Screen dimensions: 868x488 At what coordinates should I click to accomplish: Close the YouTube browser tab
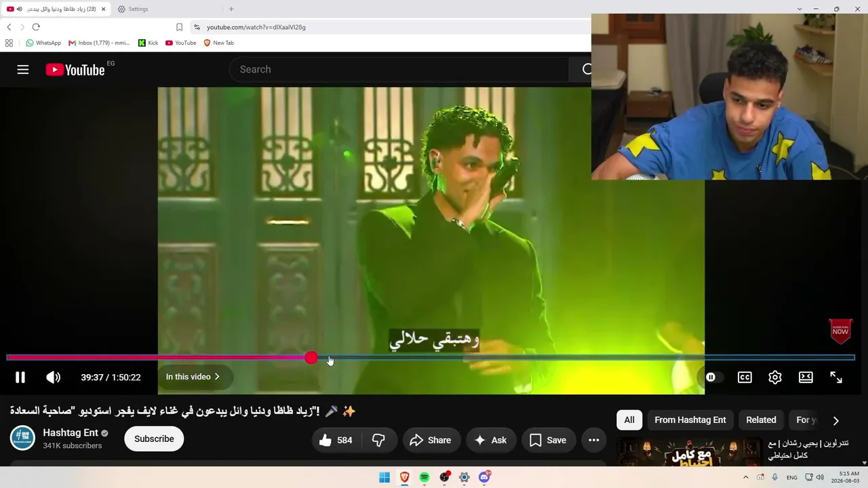click(103, 9)
